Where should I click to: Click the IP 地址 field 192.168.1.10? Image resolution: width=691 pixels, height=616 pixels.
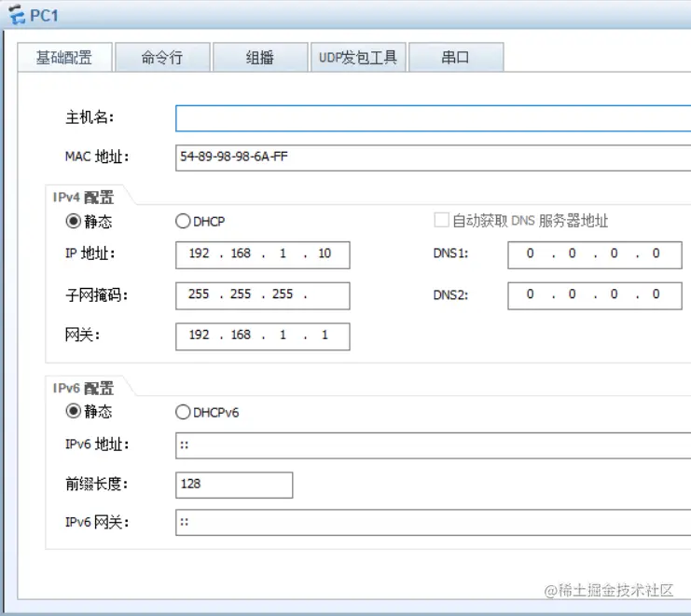[263, 255]
